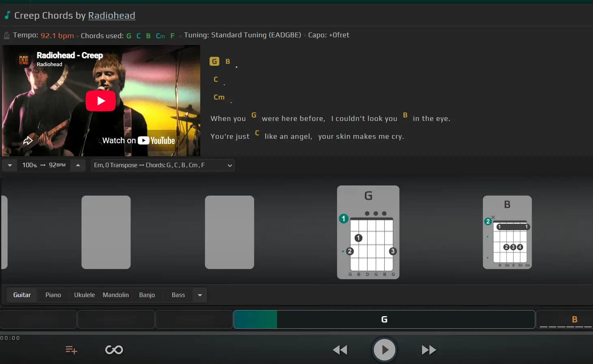This screenshot has width=593, height=364.
Task: Click the 'Capo: +0fret' text
Action: pyautogui.click(x=329, y=35)
